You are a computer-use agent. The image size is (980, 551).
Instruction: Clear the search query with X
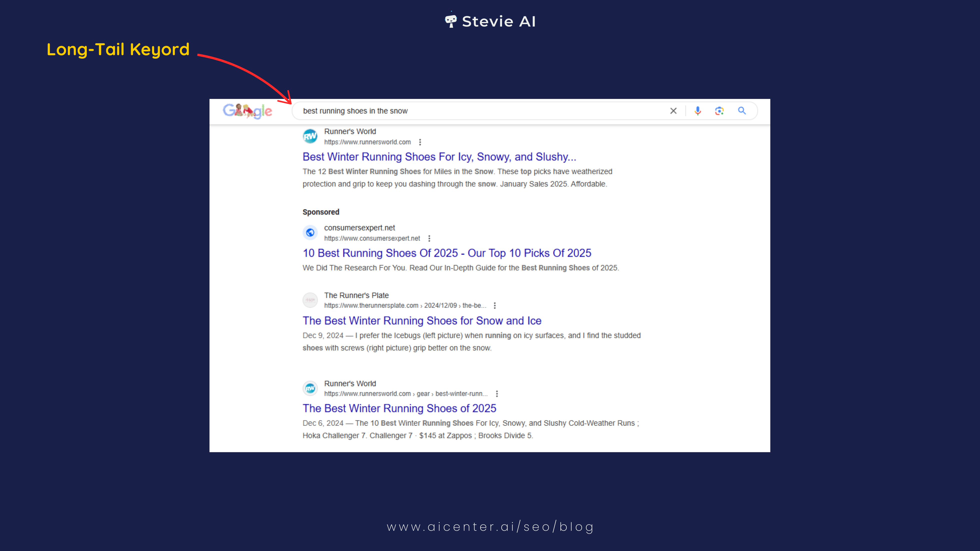point(673,111)
